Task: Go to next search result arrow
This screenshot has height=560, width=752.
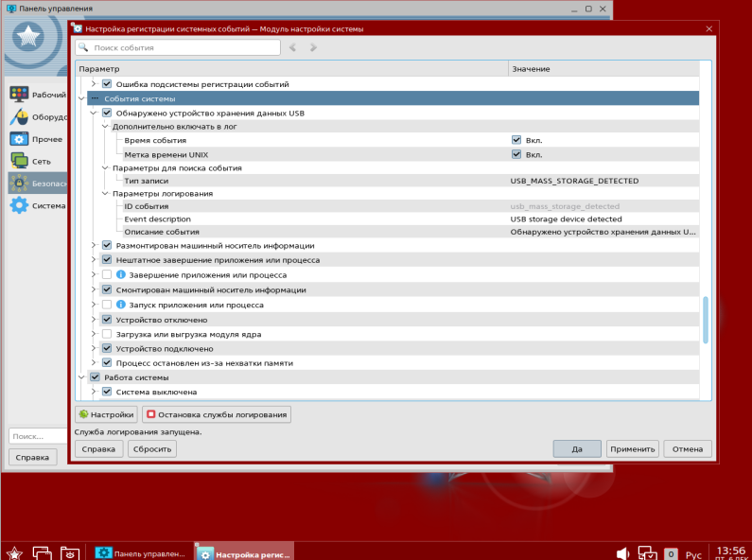Action: (313, 47)
